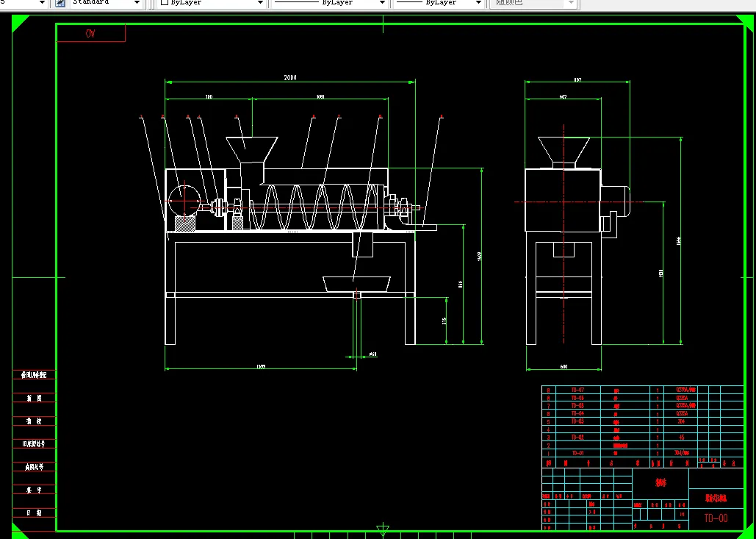Click the 日期 cell in left margin
This screenshot has height=539, width=756.
34,513
